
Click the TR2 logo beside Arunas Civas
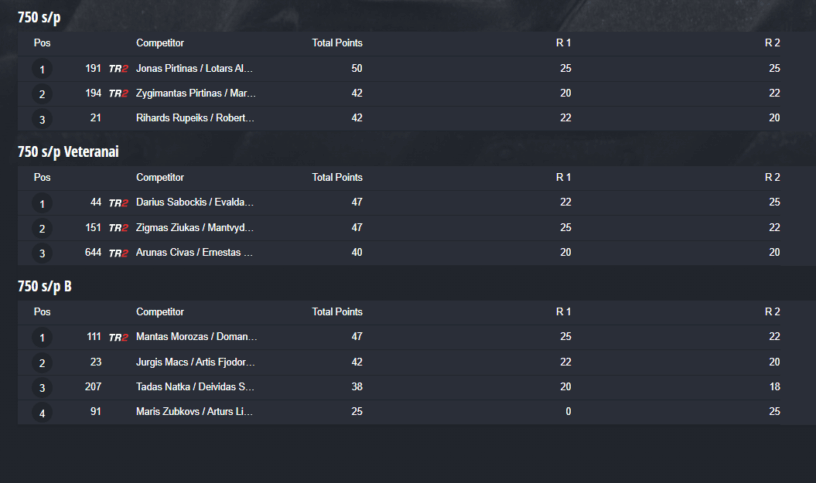pyautogui.click(x=118, y=253)
